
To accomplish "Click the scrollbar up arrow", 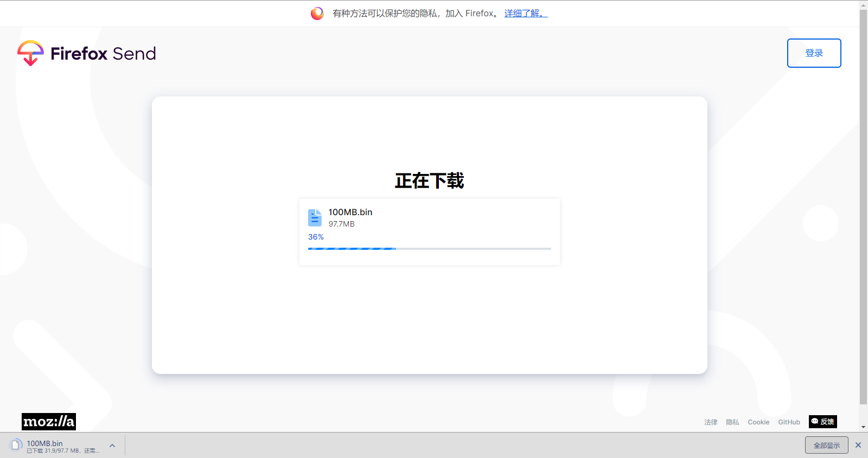I will 863,4.
